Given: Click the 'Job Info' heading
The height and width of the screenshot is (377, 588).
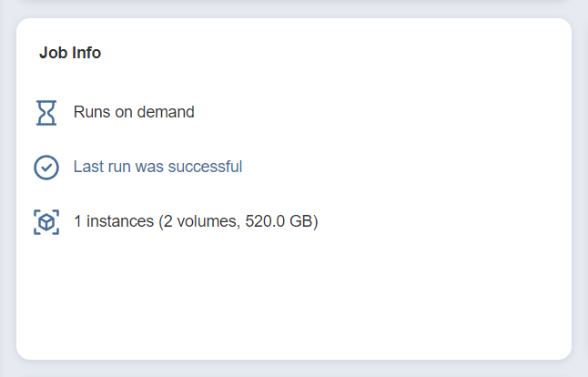Looking at the screenshot, I should pyautogui.click(x=70, y=53).
